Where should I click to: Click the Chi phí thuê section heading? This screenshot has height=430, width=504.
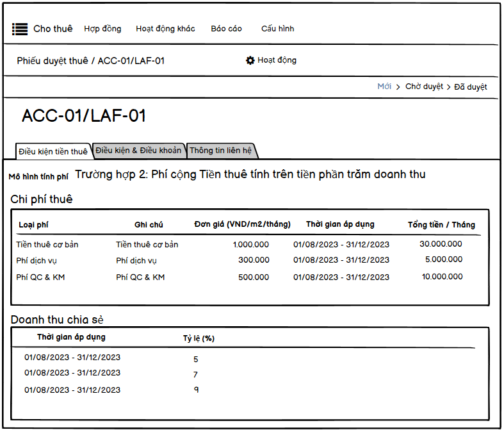(42, 199)
